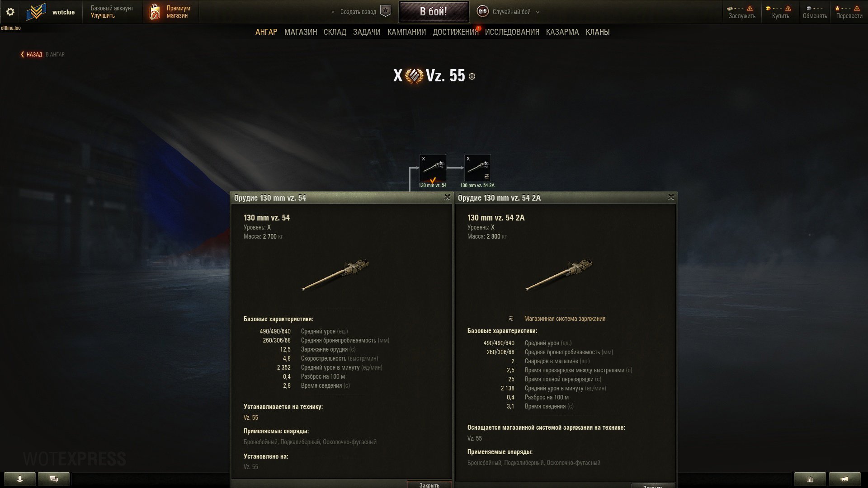This screenshot has height=488, width=868.
Task: Open settings gear menu
Action: click(10, 12)
